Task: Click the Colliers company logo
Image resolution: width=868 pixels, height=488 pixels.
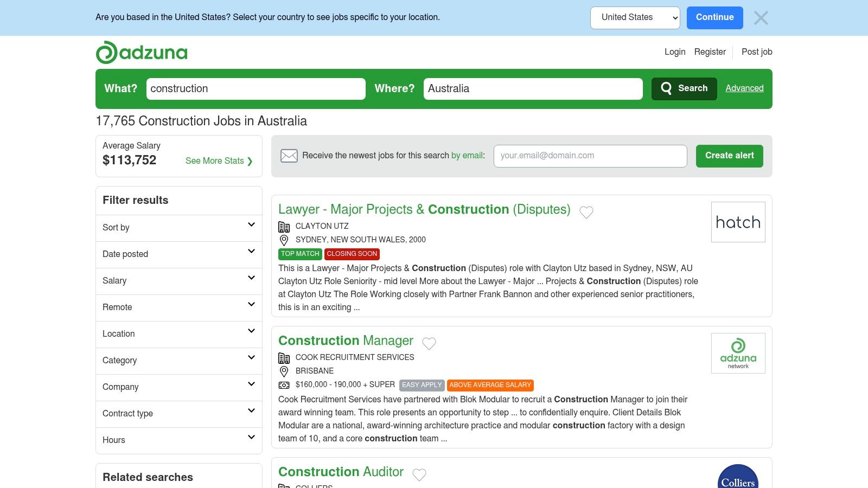Action: pos(738,477)
